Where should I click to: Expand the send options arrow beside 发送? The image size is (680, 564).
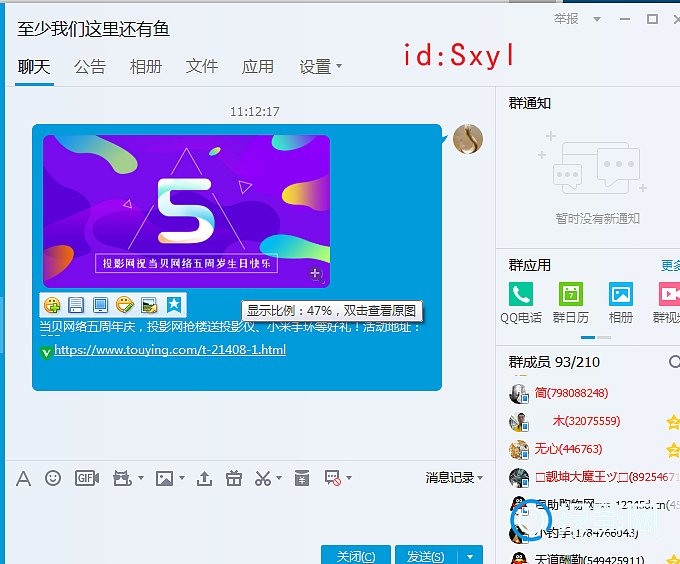(x=470, y=555)
